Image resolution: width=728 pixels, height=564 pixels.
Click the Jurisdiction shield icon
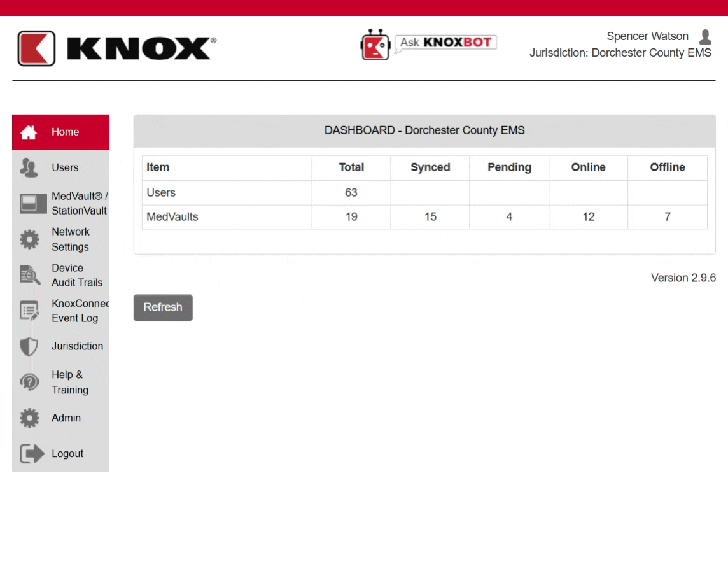coord(29,346)
